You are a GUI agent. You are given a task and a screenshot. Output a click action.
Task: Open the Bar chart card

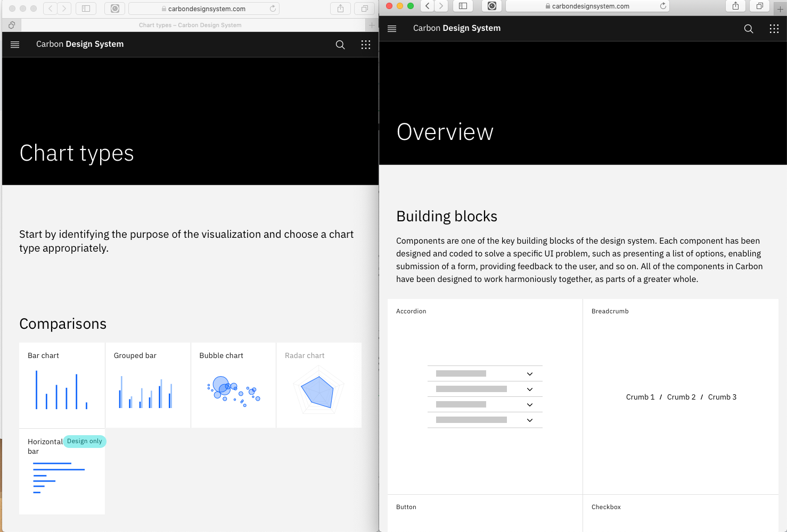pyautogui.click(x=62, y=385)
